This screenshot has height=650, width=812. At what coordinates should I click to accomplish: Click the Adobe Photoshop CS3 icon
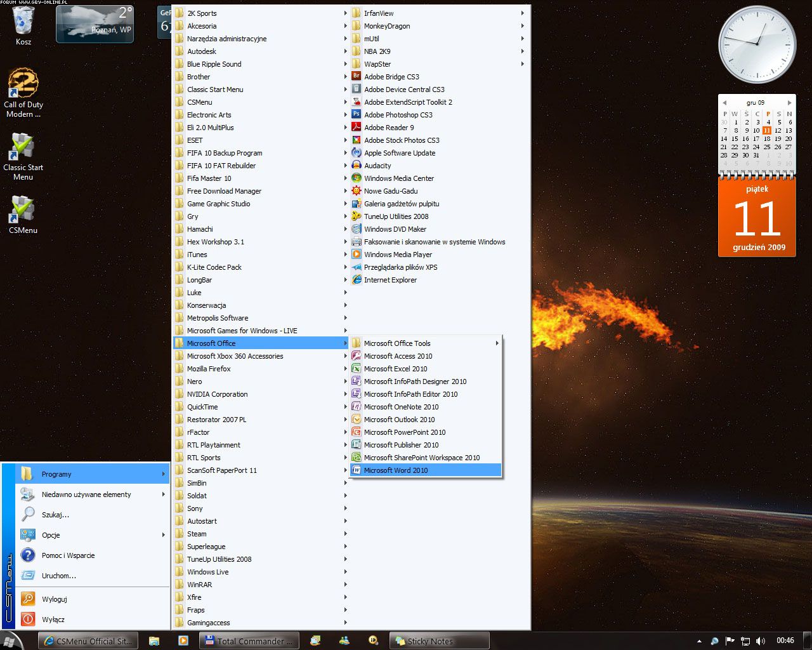[x=357, y=115]
